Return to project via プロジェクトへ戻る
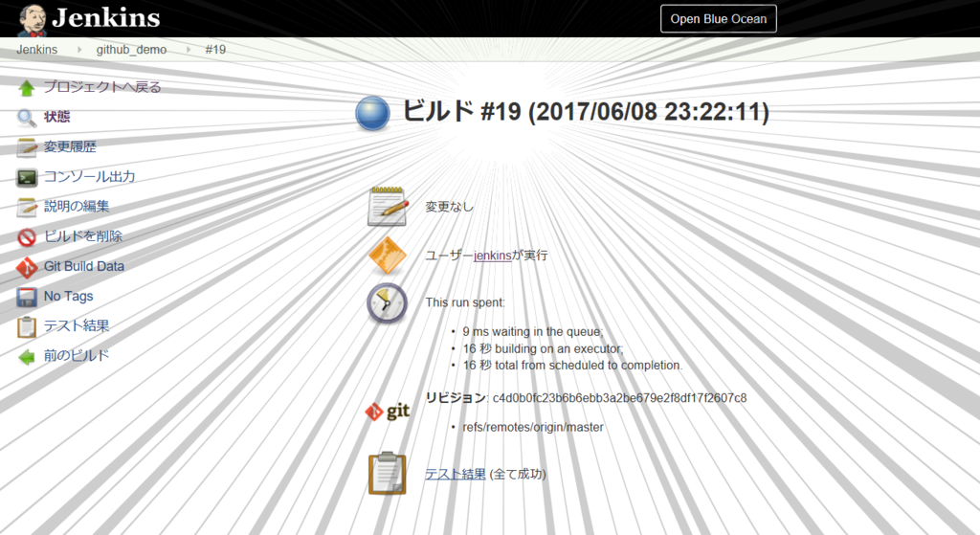 (102, 87)
